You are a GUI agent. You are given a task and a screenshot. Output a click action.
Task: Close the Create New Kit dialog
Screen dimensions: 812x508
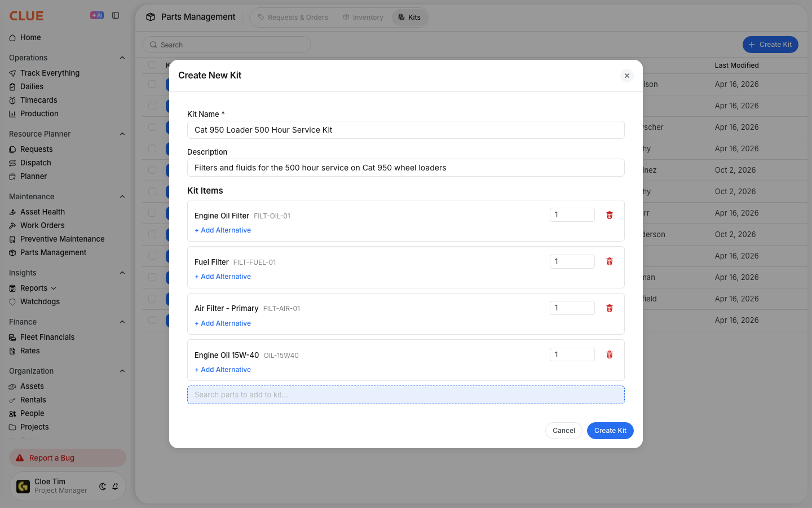coord(627,76)
